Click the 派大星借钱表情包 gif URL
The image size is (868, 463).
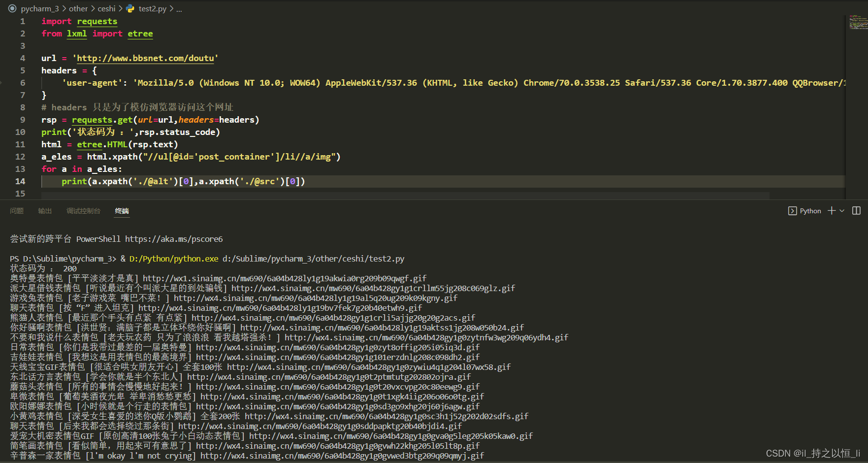(x=373, y=288)
